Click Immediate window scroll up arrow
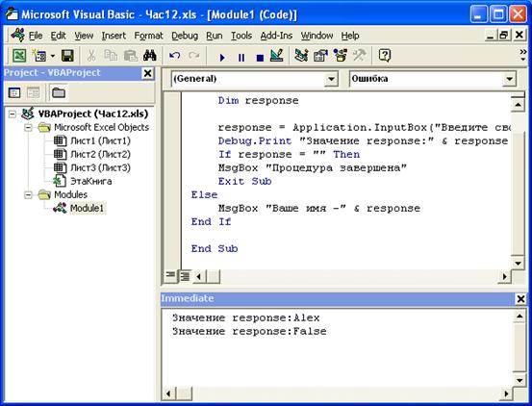Image resolution: width=532 pixels, height=406 pixels. [x=519, y=317]
